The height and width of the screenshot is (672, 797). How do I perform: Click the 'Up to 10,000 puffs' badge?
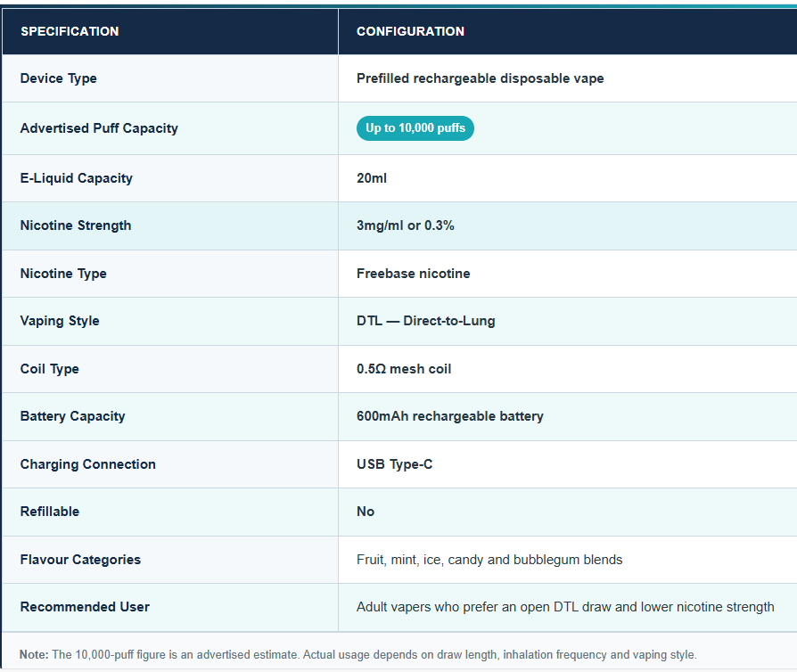tap(415, 128)
